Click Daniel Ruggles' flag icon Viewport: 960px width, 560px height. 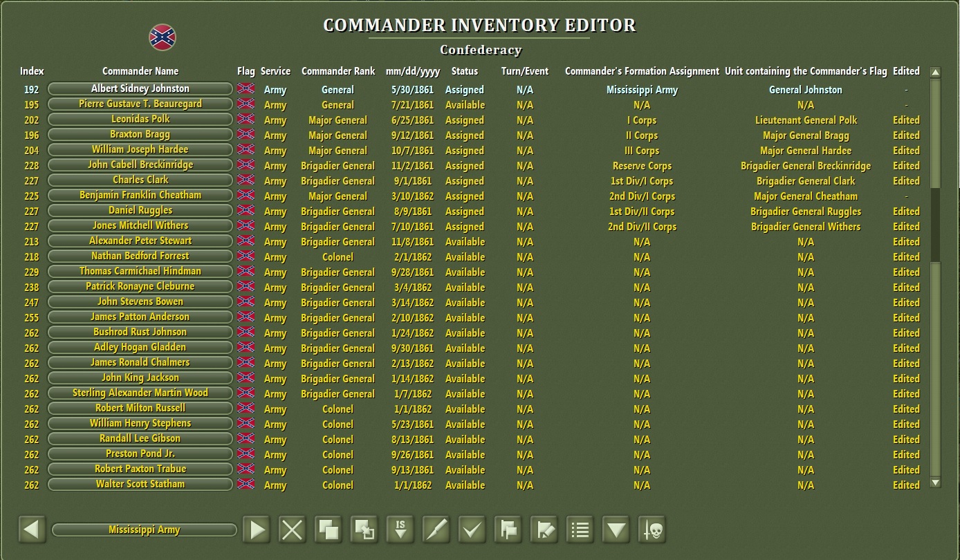246,210
